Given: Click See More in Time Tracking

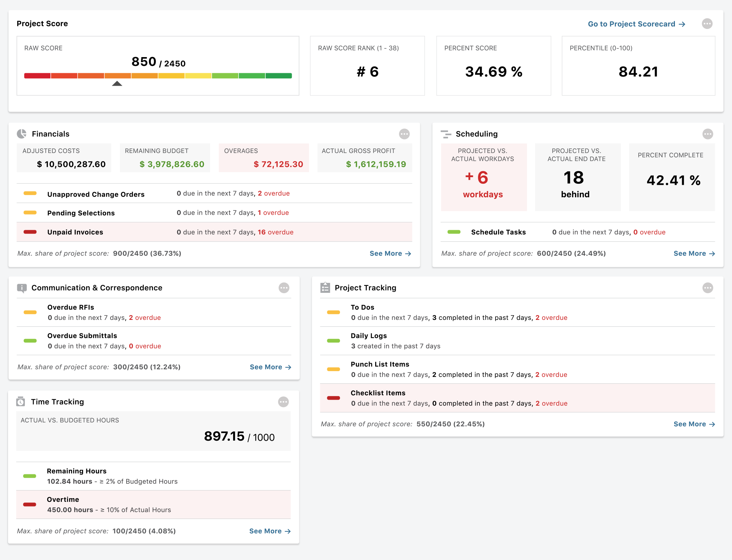Looking at the screenshot, I should (270, 531).
